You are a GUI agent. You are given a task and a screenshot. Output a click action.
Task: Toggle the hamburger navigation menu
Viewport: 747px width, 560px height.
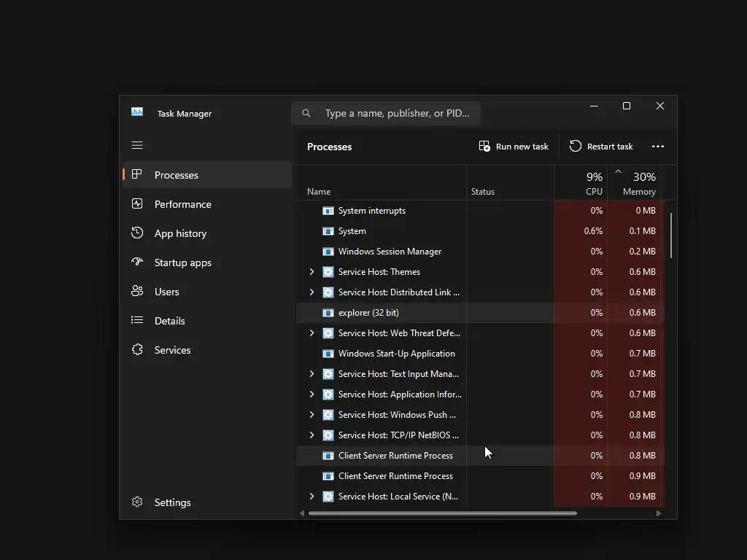point(137,145)
